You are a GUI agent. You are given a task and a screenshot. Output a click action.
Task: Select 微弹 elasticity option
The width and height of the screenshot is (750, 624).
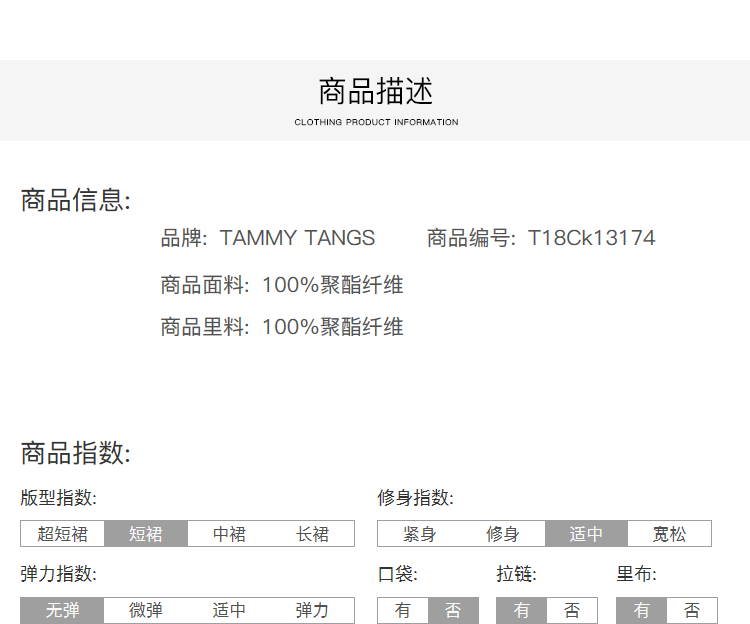click(x=146, y=610)
